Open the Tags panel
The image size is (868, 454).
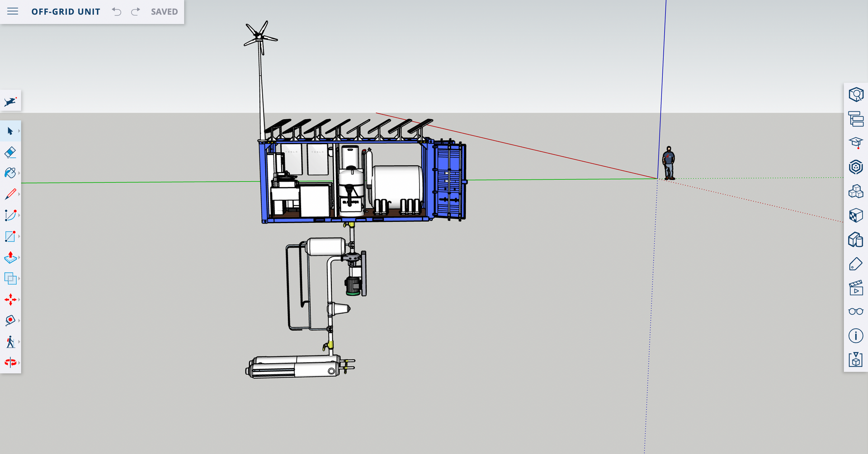856,264
